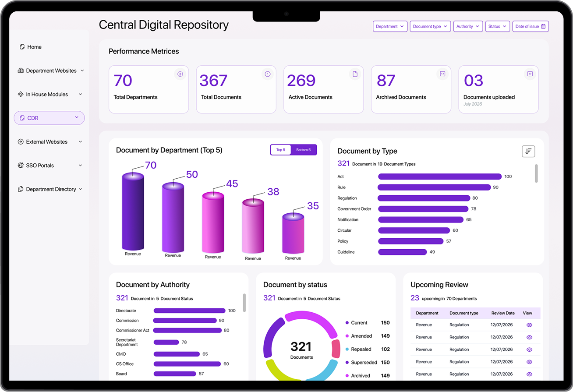Viewport: 573px width, 392px height.
Task: Click the Department Directory copy icon
Action: click(21, 189)
